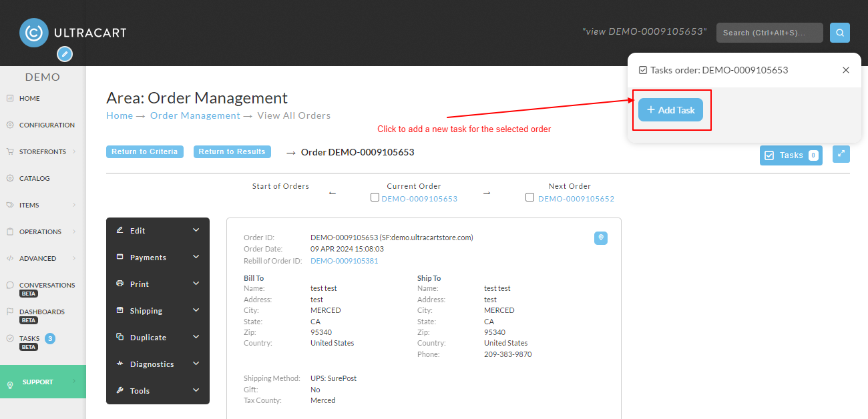Click the pencil edit icon under logo
Viewport: 868px width, 419px height.
pyautogui.click(x=65, y=54)
